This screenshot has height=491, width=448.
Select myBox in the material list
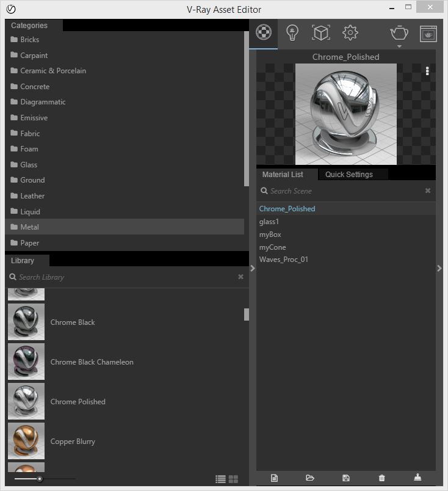[x=346, y=235]
